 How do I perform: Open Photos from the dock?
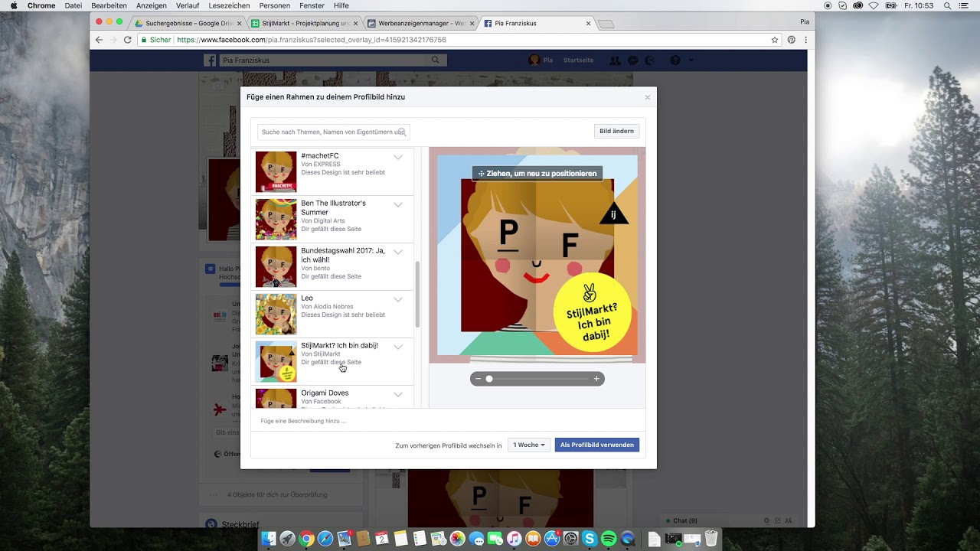click(457, 539)
